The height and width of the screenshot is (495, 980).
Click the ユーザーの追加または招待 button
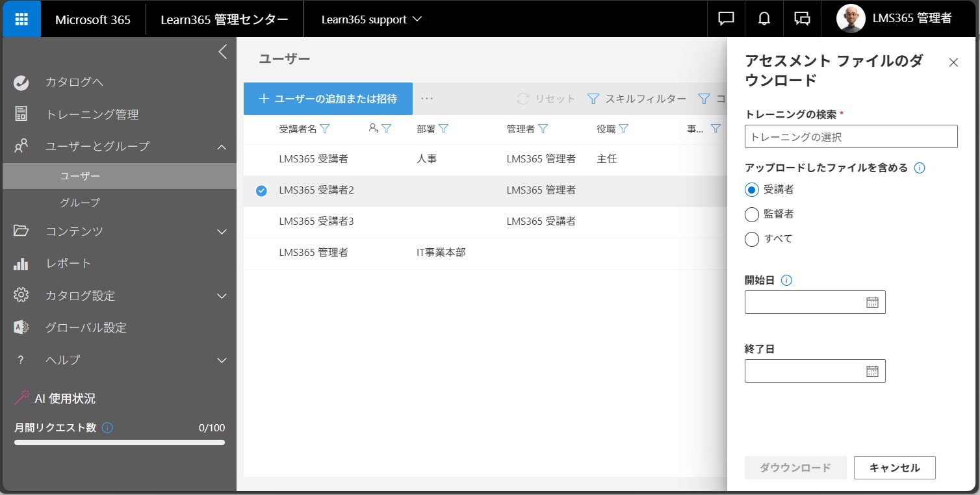click(x=328, y=99)
